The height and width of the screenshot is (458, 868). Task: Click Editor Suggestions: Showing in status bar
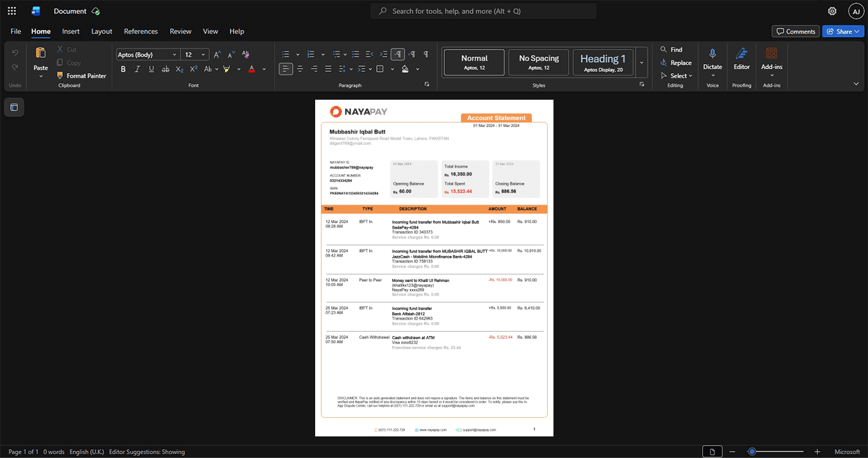coord(147,452)
